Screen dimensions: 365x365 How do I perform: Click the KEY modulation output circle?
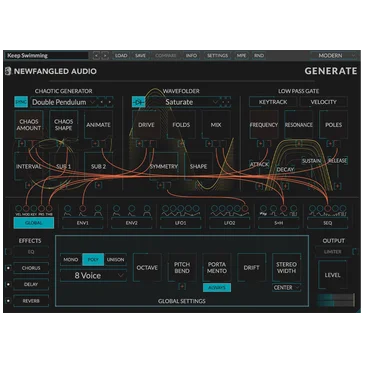tap(33, 209)
